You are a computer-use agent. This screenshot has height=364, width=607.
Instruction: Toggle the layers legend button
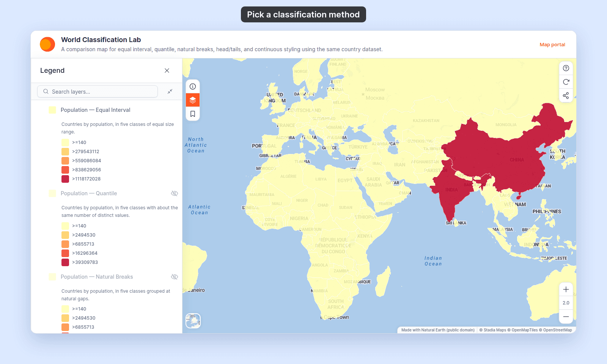[193, 100]
